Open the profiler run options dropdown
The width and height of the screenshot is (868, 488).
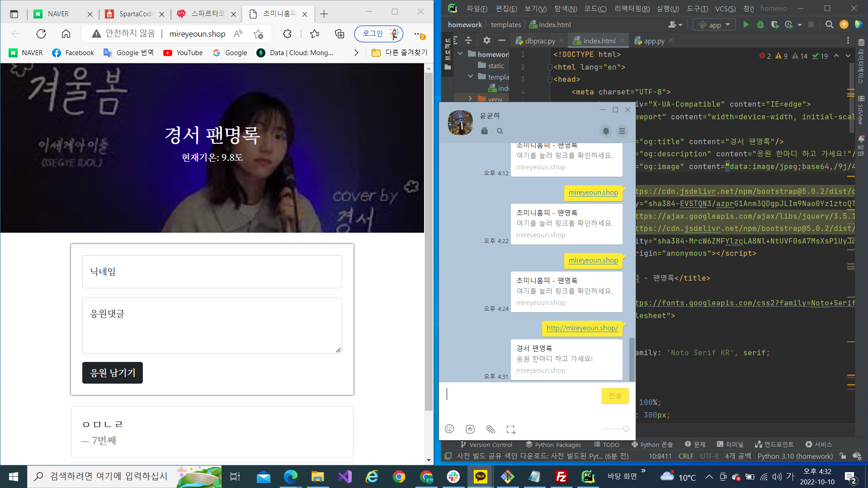coord(800,25)
